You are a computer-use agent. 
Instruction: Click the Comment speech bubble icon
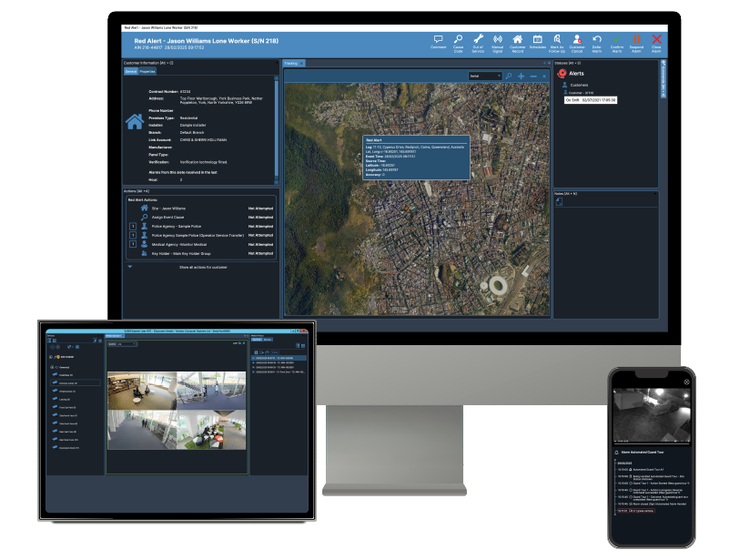click(x=439, y=39)
